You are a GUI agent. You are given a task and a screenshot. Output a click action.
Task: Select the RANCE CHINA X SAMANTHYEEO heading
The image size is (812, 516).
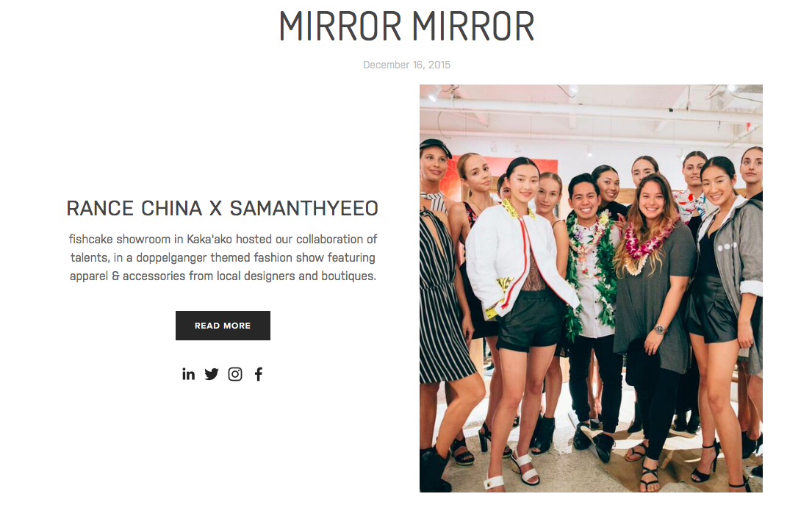222,208
